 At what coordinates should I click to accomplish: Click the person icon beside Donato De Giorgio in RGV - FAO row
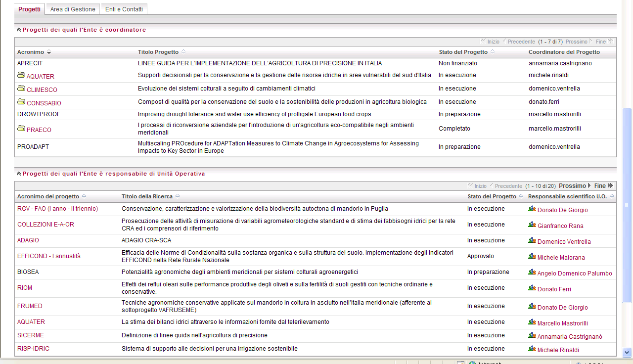(532, 209)
